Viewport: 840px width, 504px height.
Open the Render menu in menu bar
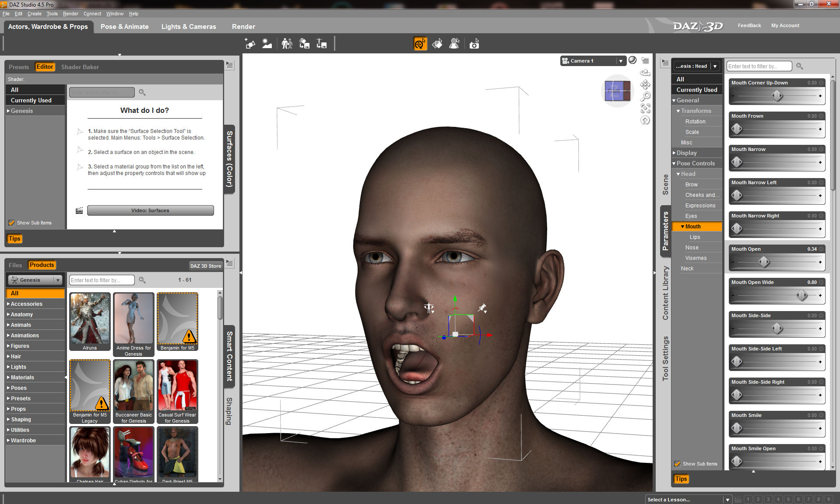pos(70,14)
